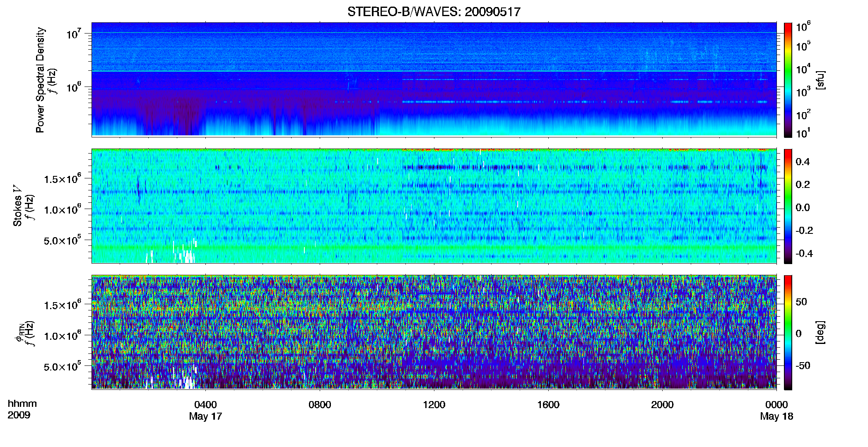
Task: Click the 0.2 value on Stokes color bar
Action: tap(803, 185)
